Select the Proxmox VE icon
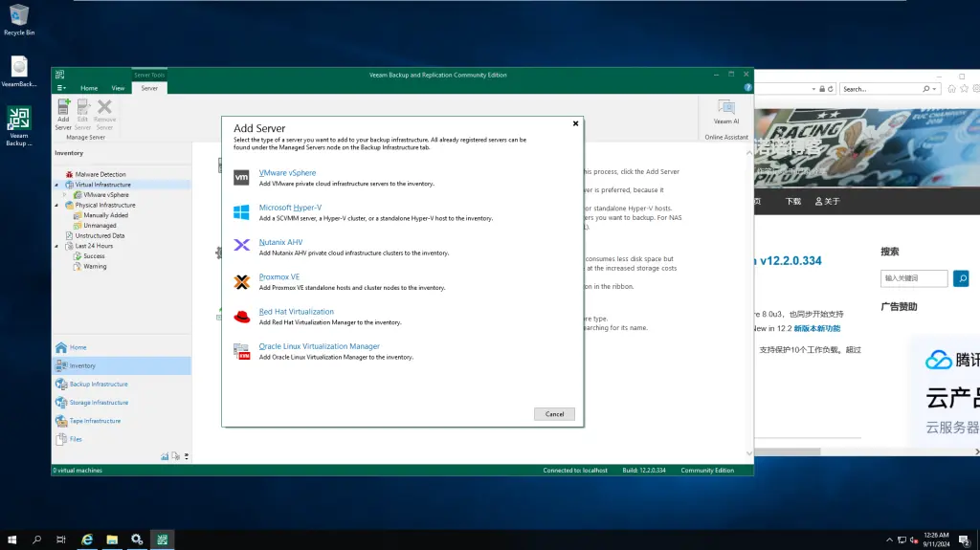The height and width of the screenshot is (550, 980). coord(241,281)
